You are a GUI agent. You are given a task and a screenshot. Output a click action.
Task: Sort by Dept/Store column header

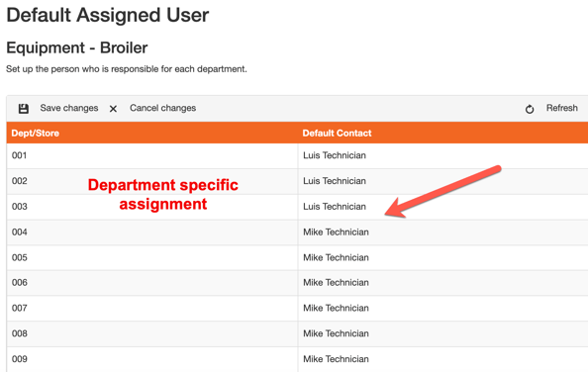pyautogui.click(x=36, y=133)
